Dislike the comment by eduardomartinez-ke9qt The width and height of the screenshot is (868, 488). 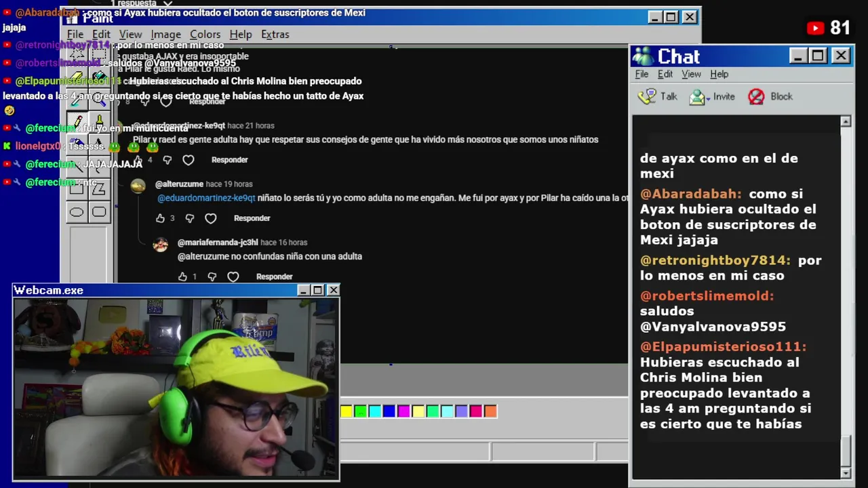tap(167, 160)
